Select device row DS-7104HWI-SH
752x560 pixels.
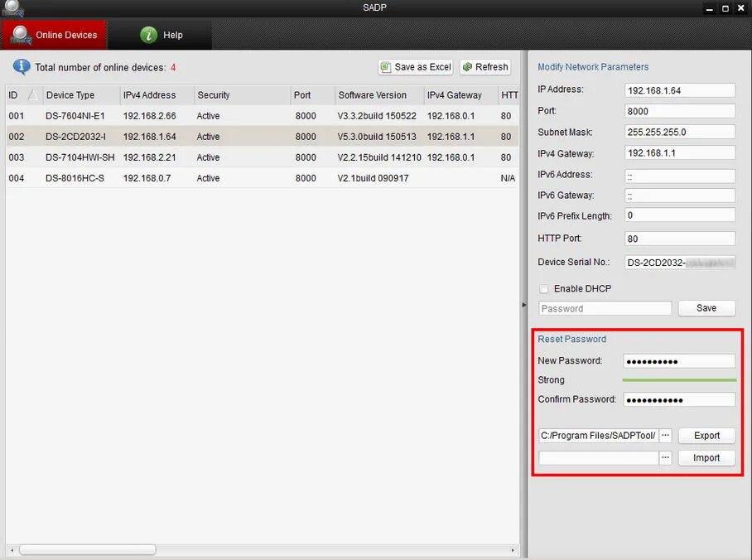pos(262,157)
